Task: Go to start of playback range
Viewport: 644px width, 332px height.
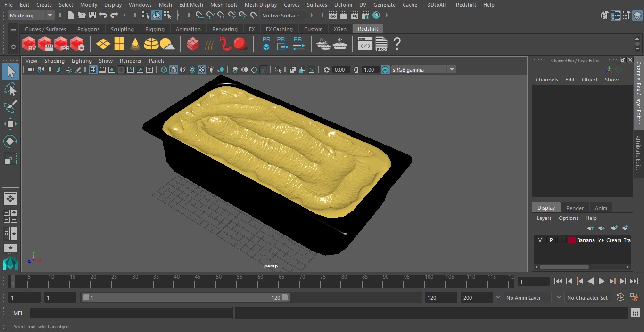Action: point(558,281)
